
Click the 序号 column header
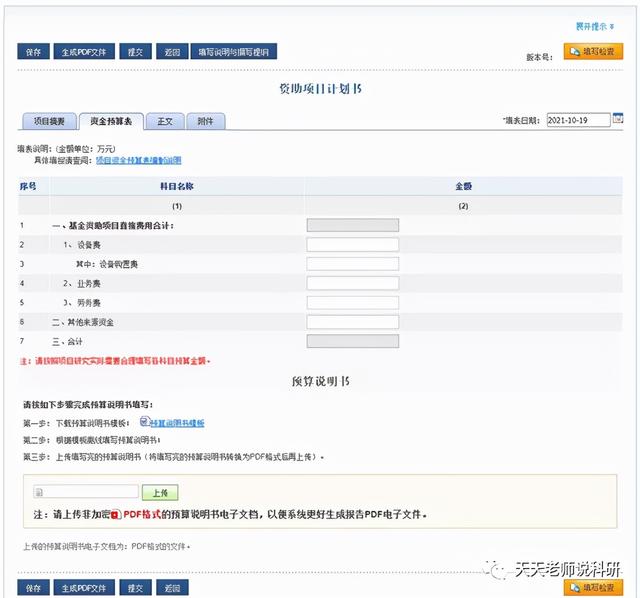coord(28,186)
